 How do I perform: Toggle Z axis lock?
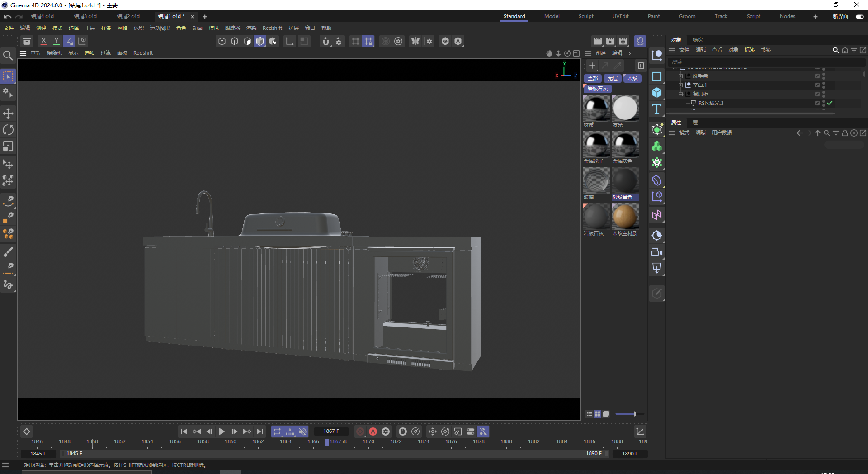(x=69, y=41)
